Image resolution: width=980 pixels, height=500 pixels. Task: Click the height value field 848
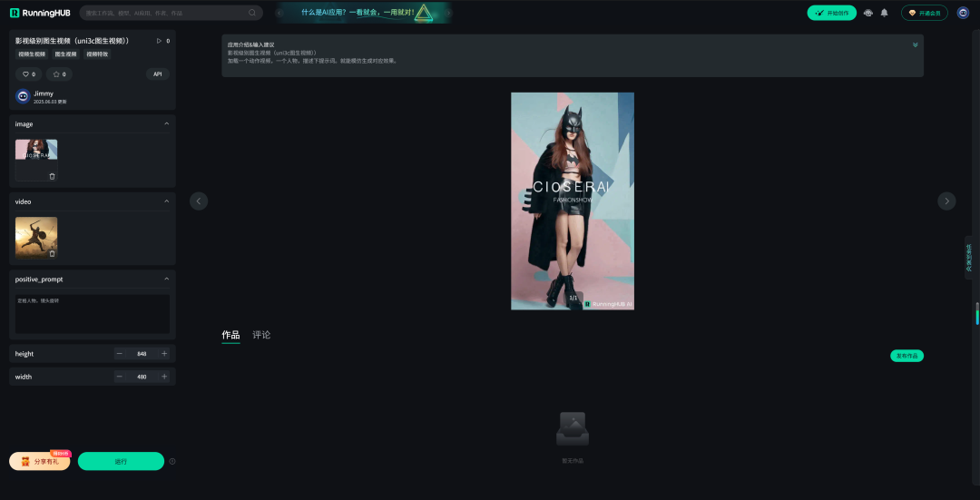(142, 354)
